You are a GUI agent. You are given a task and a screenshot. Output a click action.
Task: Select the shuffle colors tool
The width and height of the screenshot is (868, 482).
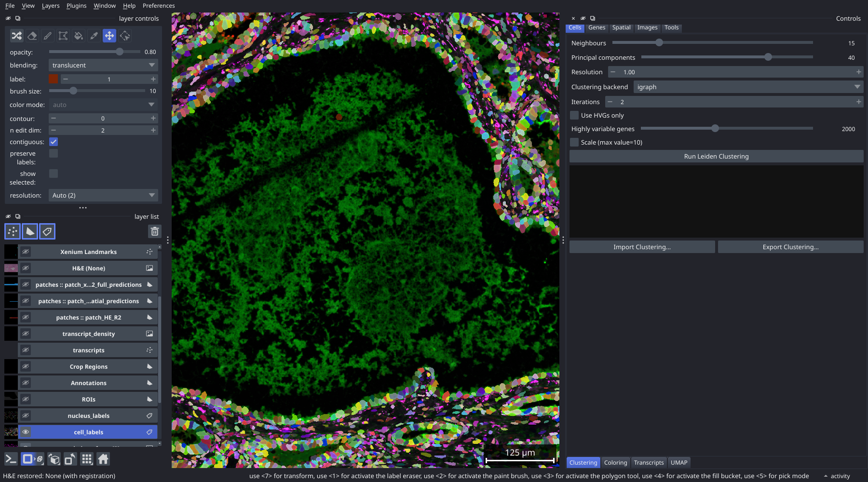[17, 36]
